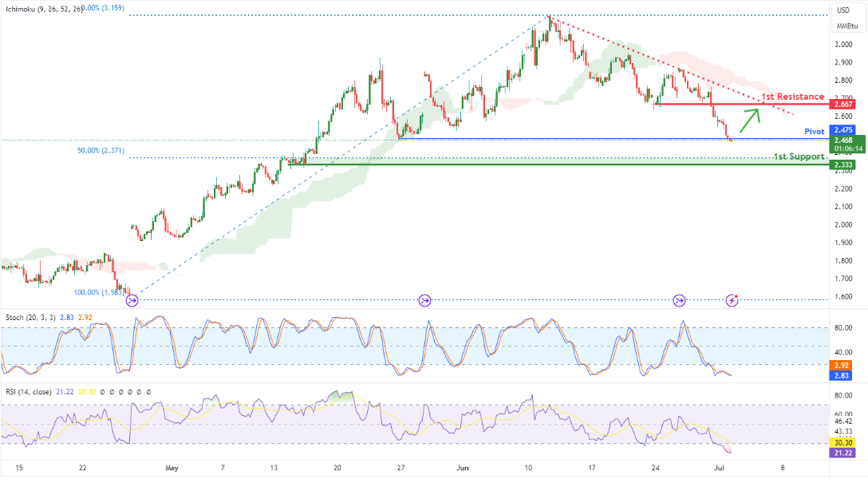Click the purple 21.22 tag on RSI axis
This screenshot has width=868, height=483.
point(843,453)
